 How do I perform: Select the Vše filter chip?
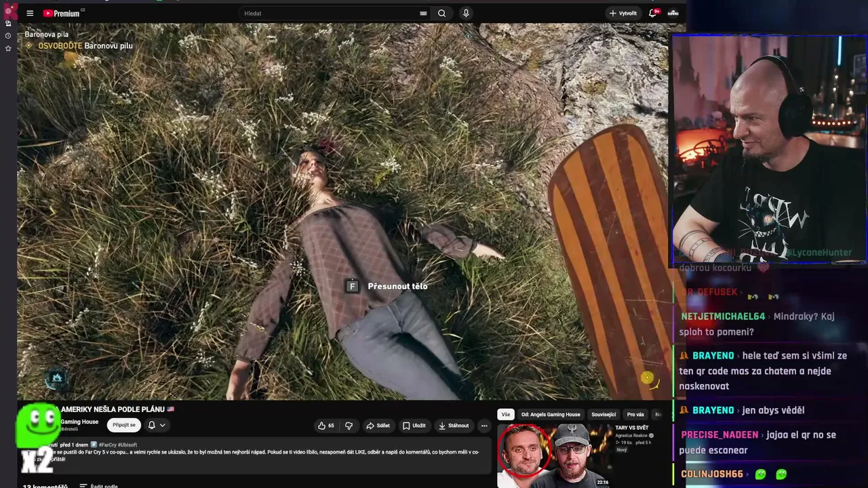[x=506, y=414]
